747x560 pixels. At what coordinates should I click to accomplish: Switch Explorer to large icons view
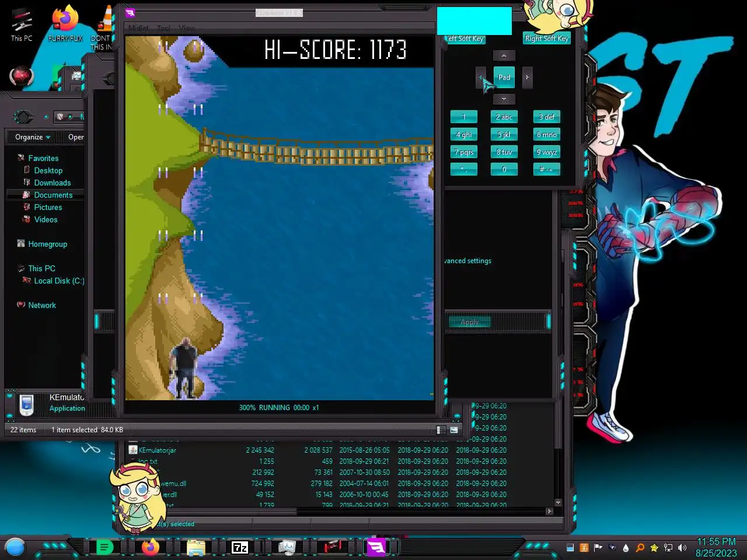(x=454, y=430)
